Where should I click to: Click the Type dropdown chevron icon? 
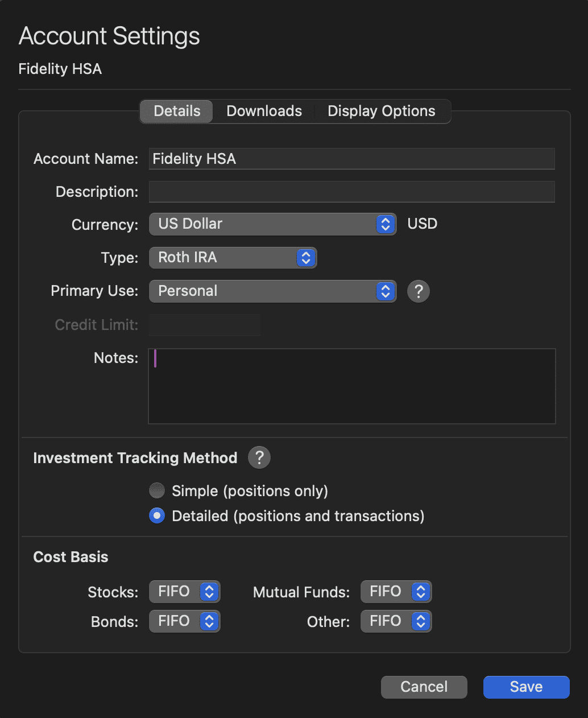(306, 258)
